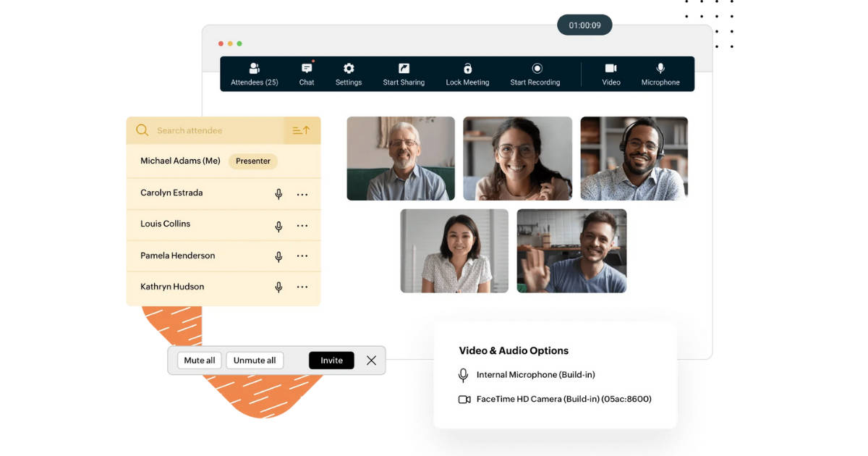Close the mute and invite bar
This screenshot has height=456, width=868.
point(371,360)
